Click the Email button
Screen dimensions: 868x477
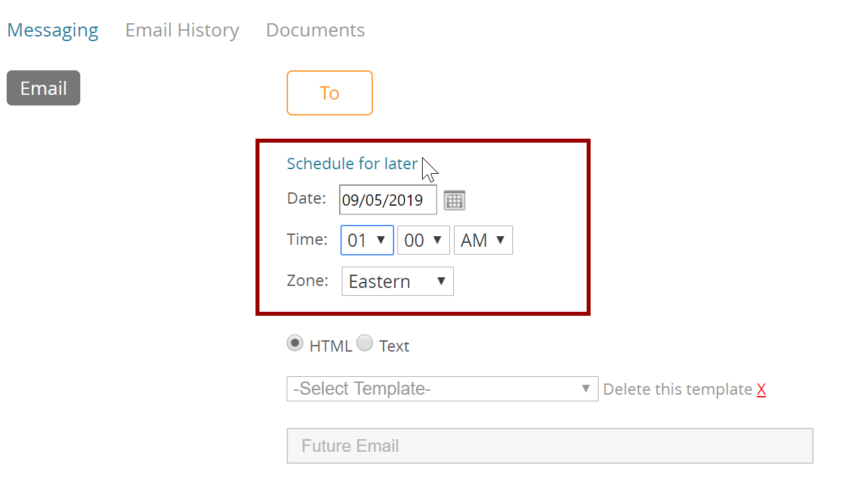[x=43, y=88]
